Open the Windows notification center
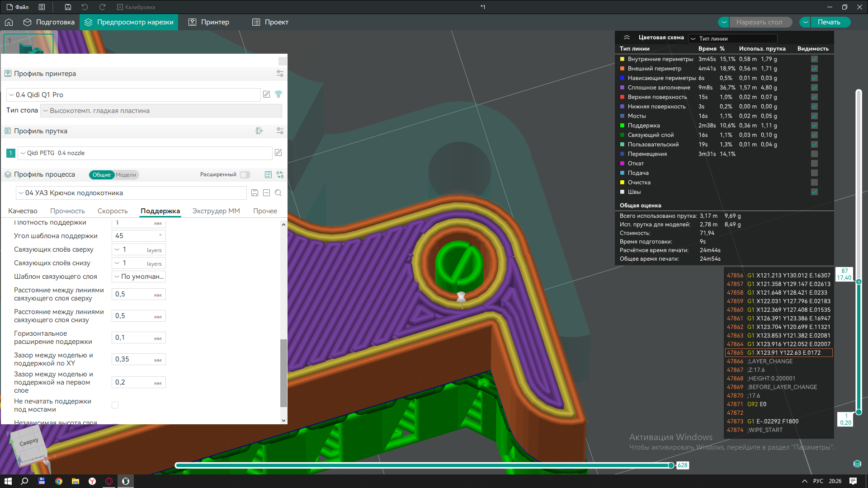 pos(853,481)
